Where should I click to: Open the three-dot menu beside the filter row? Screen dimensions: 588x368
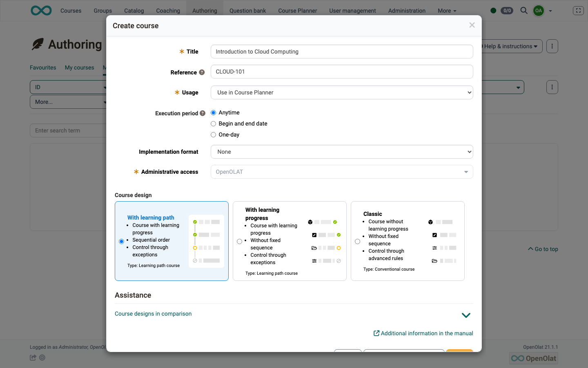coord(552,87)
